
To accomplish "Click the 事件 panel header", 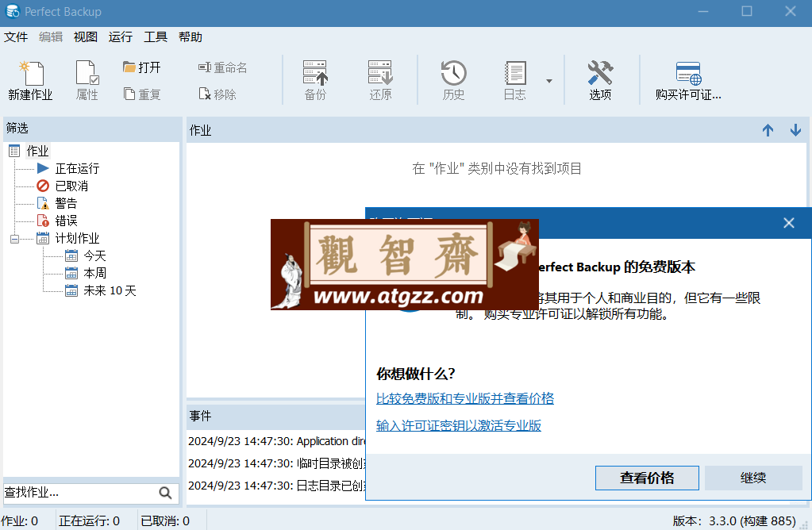I will coord(276,416).
